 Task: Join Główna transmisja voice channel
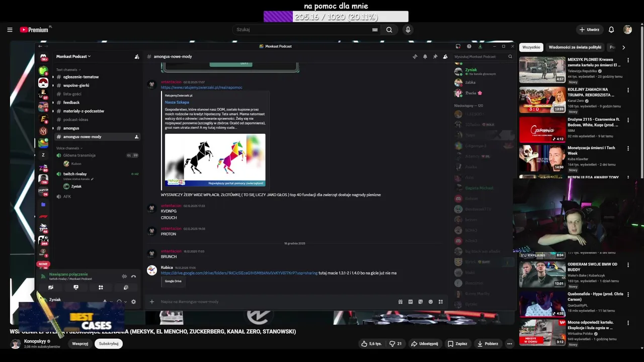[x=79, y=155]
